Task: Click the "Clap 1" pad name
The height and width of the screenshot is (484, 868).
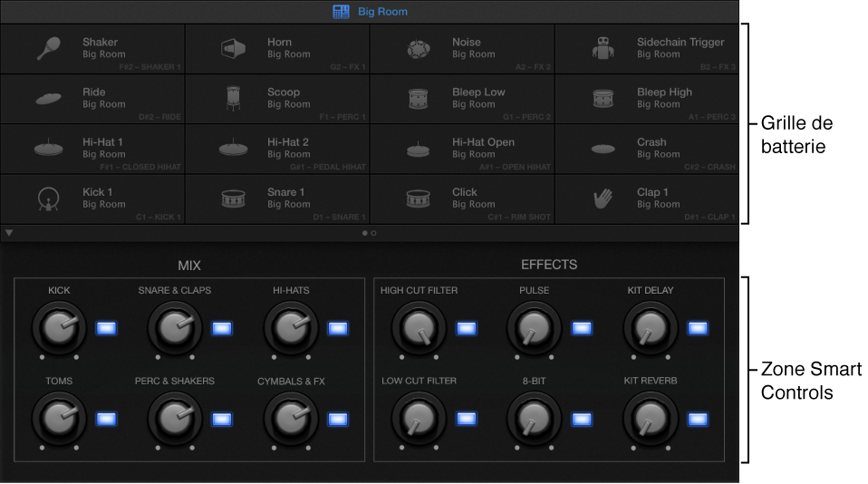Action: pos(652,192)
